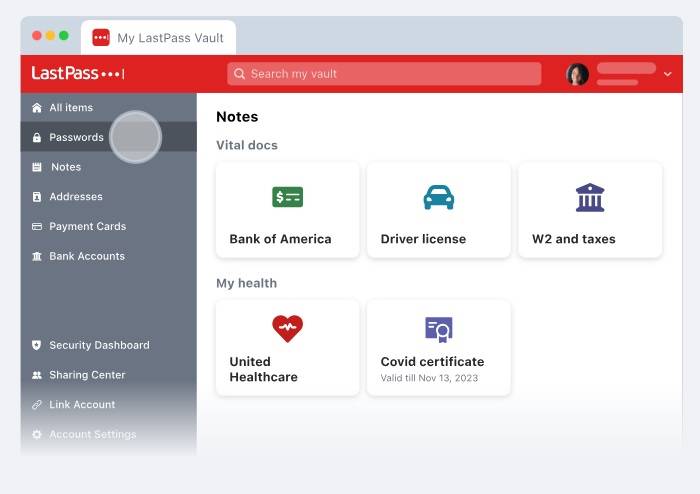Screen dimensions: 700x494
Task: Click the LastPass logo in header
Action: [x=78, y=73]
